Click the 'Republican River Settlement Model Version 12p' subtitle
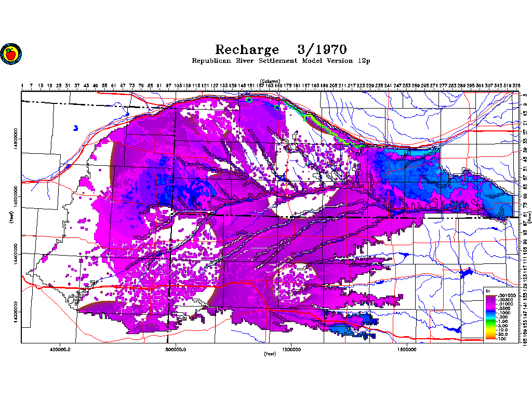The height and width of the screenshot is (399, 532). [281, 61]
